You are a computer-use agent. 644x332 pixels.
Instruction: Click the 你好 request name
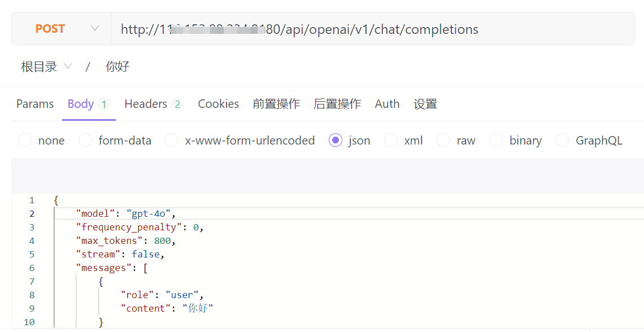point(118,67)
